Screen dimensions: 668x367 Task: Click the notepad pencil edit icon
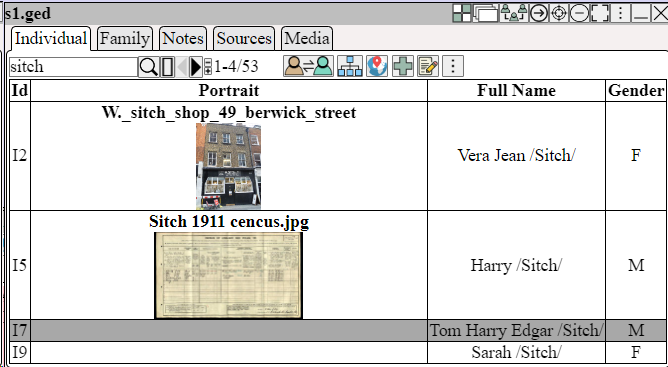pyautogui.click(x=428, y=66)
